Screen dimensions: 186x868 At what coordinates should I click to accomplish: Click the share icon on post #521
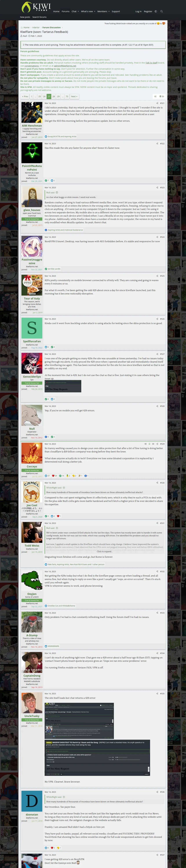click(x=157, y=103)
